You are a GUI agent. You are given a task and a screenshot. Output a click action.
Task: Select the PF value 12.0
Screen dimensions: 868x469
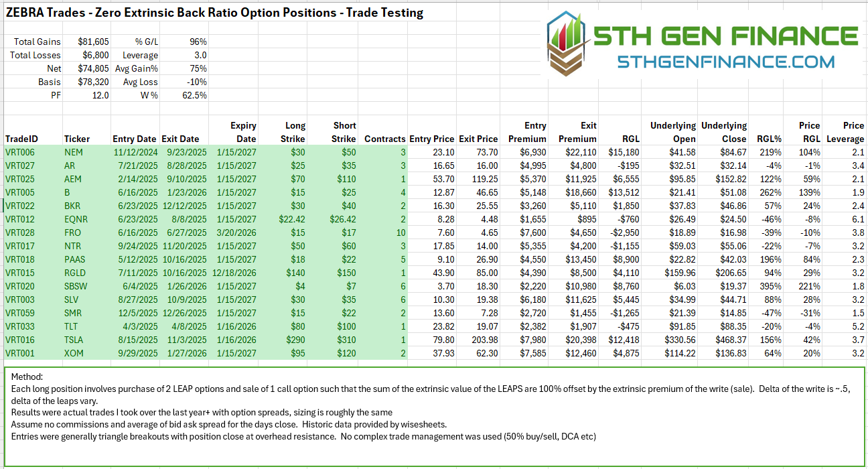101,95
